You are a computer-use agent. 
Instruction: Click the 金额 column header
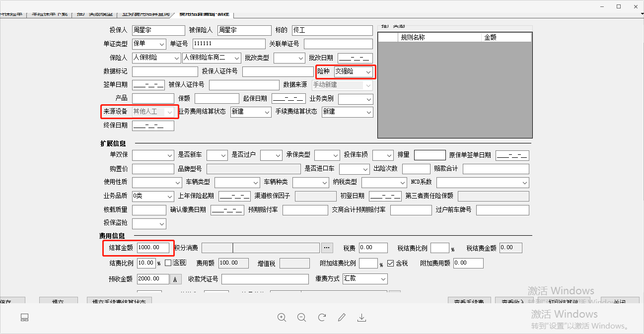[x=506, y=37]
